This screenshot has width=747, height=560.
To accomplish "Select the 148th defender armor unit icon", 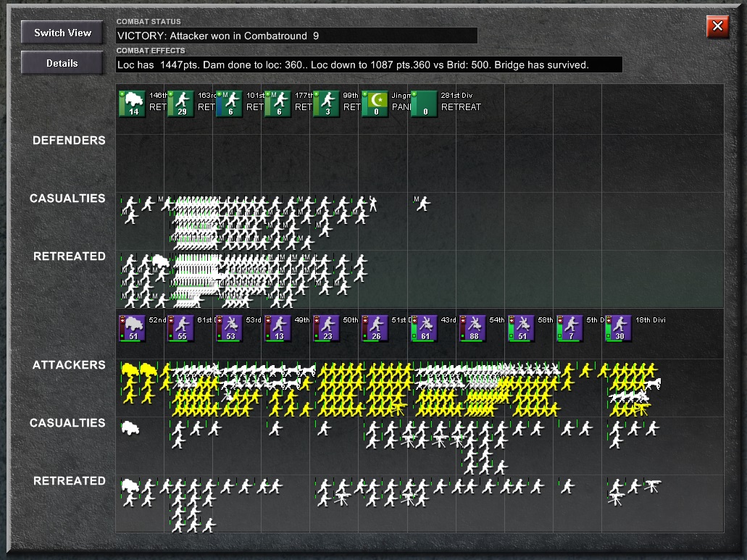I will (132, 104).
